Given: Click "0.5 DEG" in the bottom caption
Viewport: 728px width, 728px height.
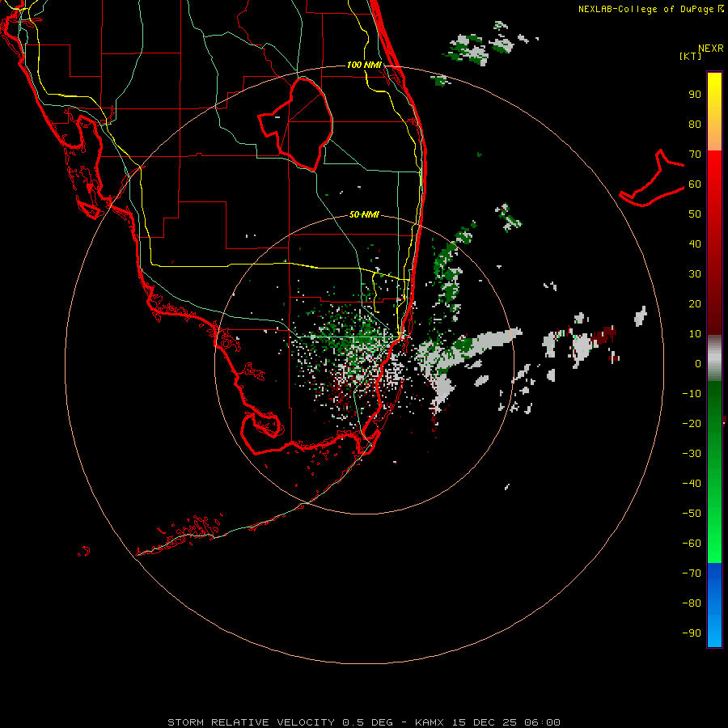Looking at the screenshot, I should [368, 722].
